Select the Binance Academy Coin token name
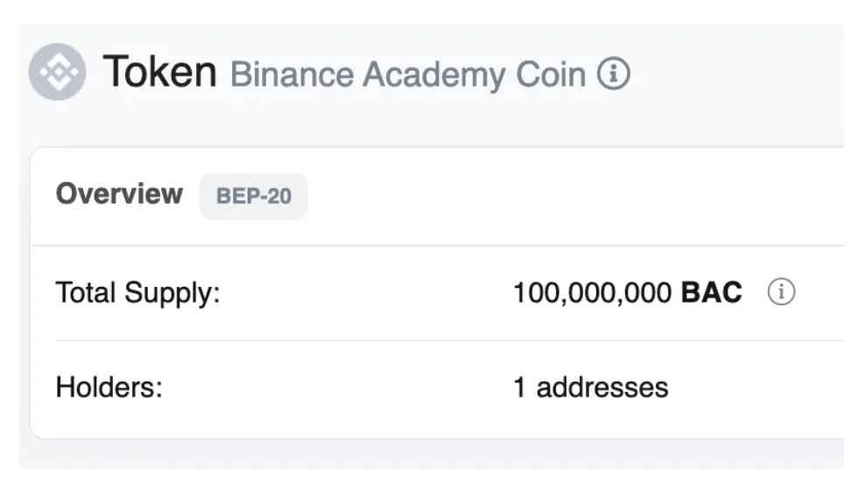 (x=408, y=74)
